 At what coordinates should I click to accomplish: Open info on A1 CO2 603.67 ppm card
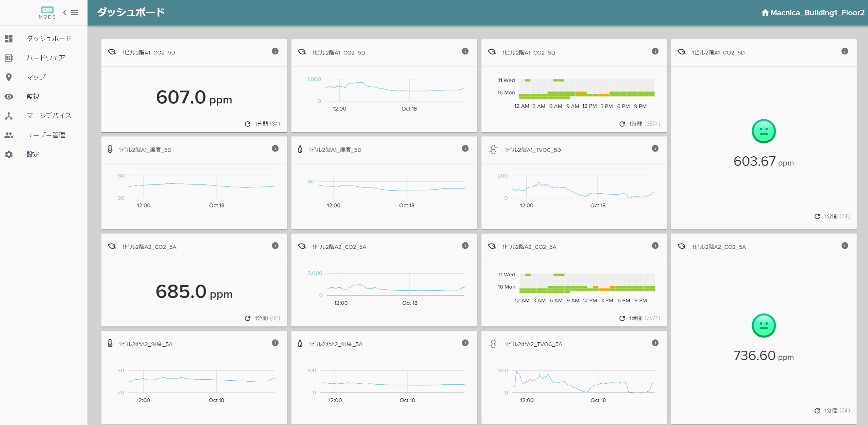[x=844, y=51]
